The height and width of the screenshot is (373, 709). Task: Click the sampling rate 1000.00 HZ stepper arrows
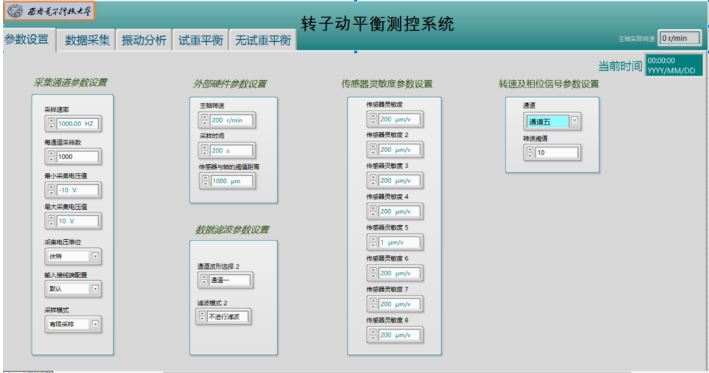tap(51, 123)
